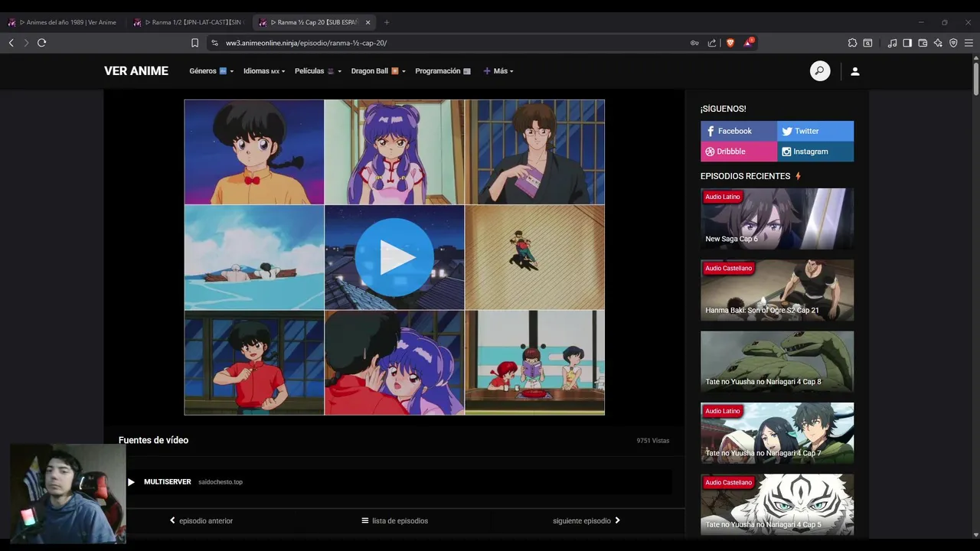Open the site search magnifier

(x=820, y=71)
